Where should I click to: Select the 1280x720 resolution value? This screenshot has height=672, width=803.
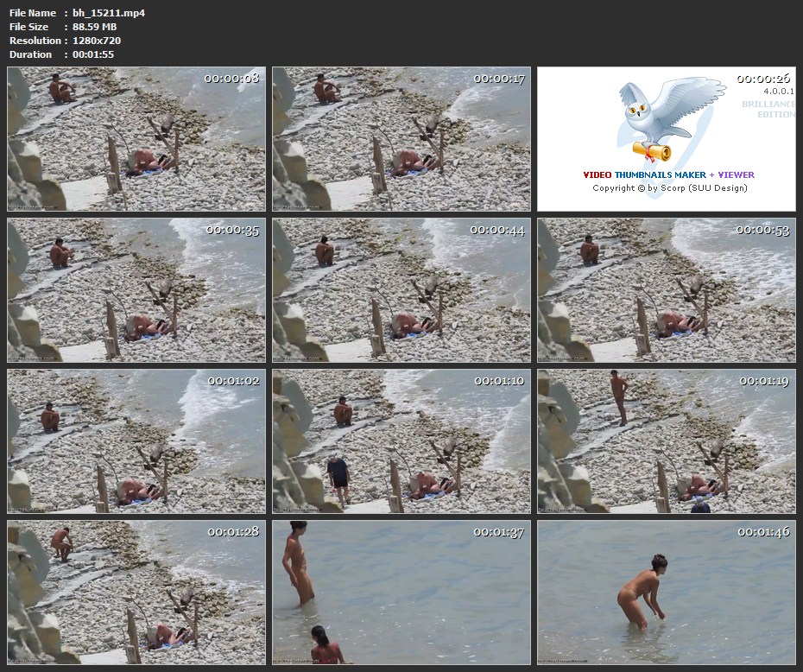97,41
